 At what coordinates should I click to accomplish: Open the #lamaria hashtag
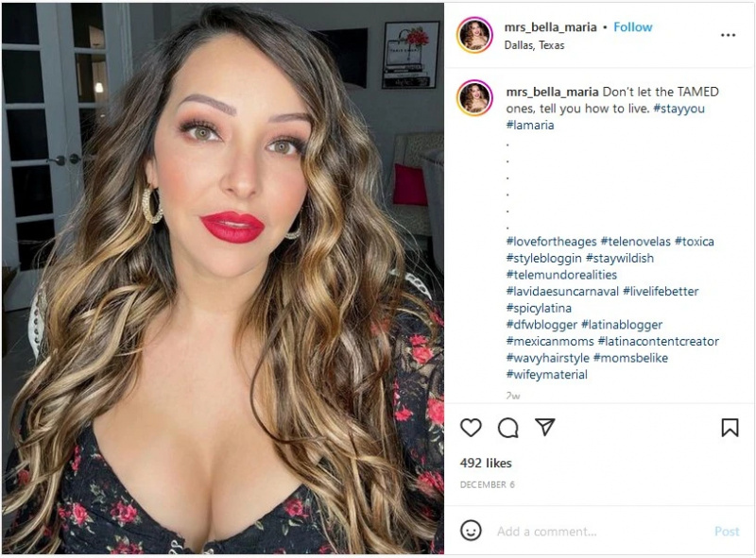pyautogui.click(x=530, y=126)
